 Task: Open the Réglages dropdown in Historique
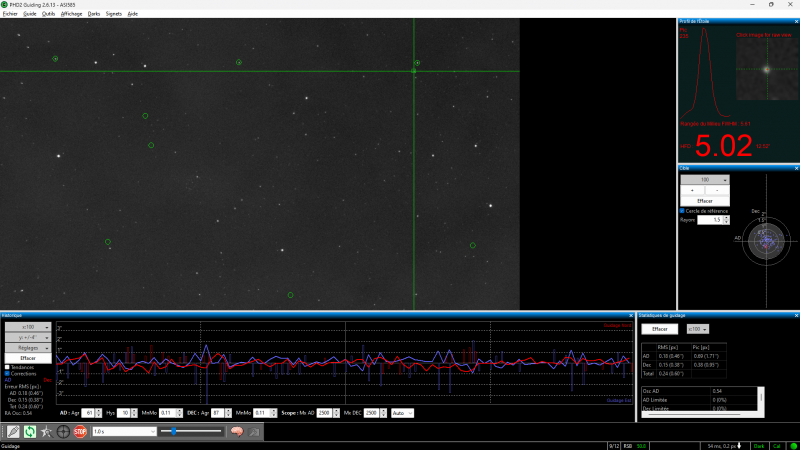tap(28, 348)
